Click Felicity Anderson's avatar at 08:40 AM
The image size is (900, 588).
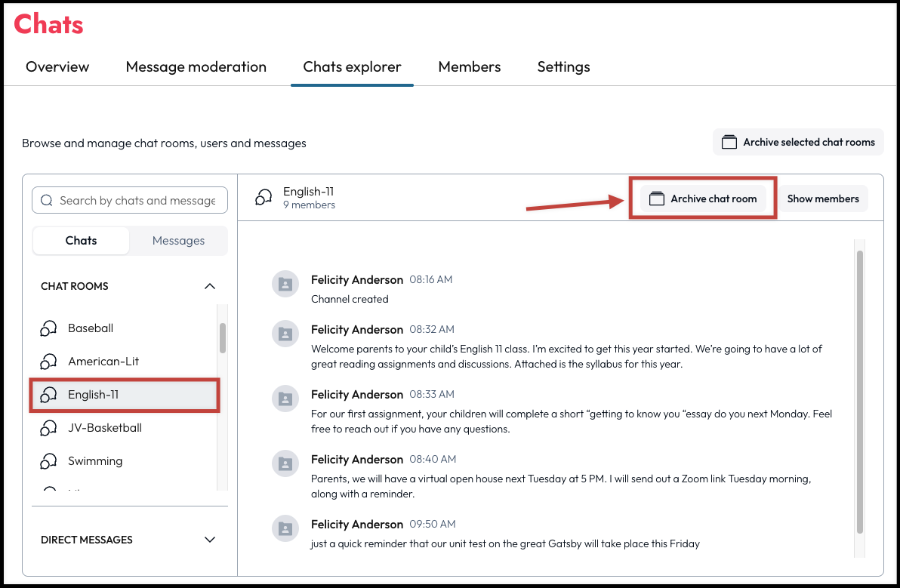click(x=285, y=463)
